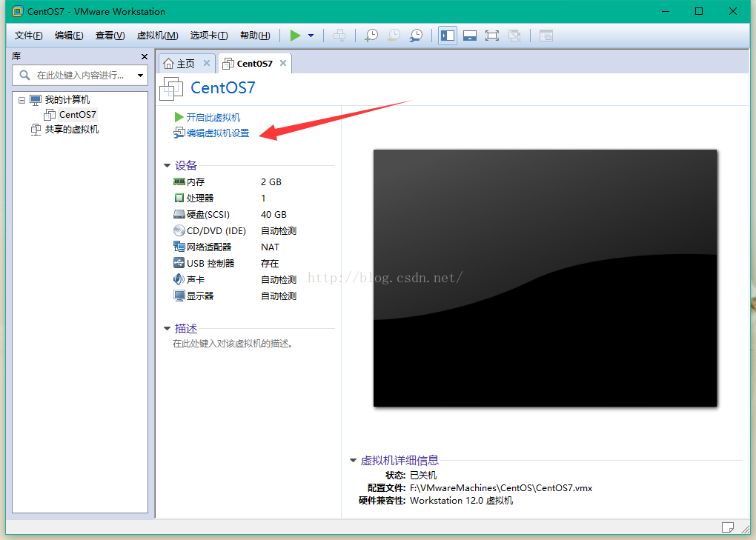This screenshot has height=540, width=756.
Task: Click the VMware Workstation title bar icon
Action: pyautogui.click(x=17, y=11)
